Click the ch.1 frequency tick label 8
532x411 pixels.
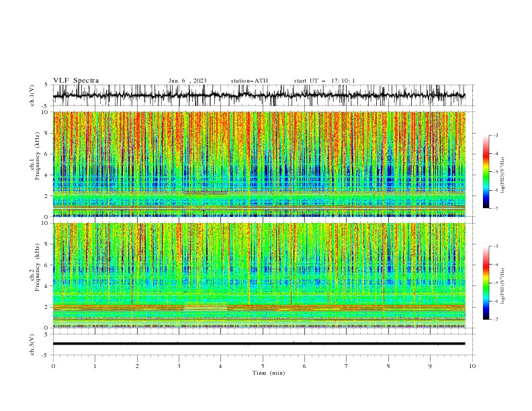pyautogui.click(x=47, y=133)
